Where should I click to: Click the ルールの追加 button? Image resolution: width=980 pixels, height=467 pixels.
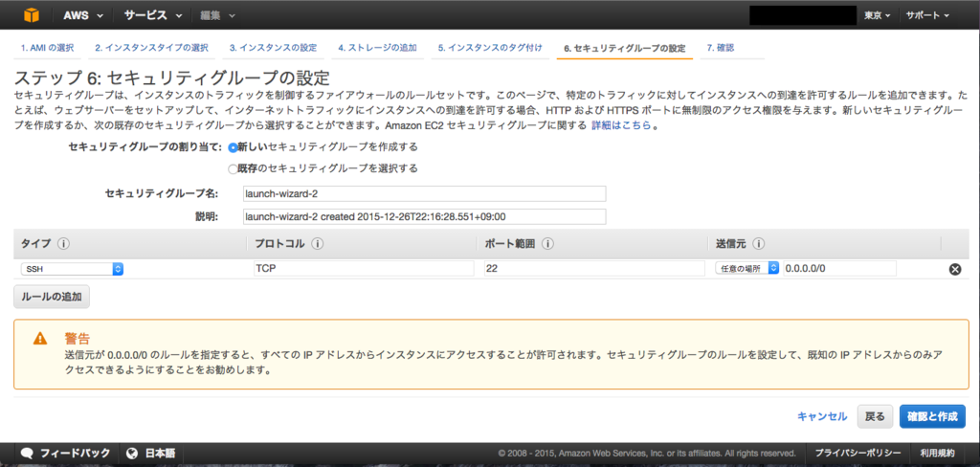point(52,297)
